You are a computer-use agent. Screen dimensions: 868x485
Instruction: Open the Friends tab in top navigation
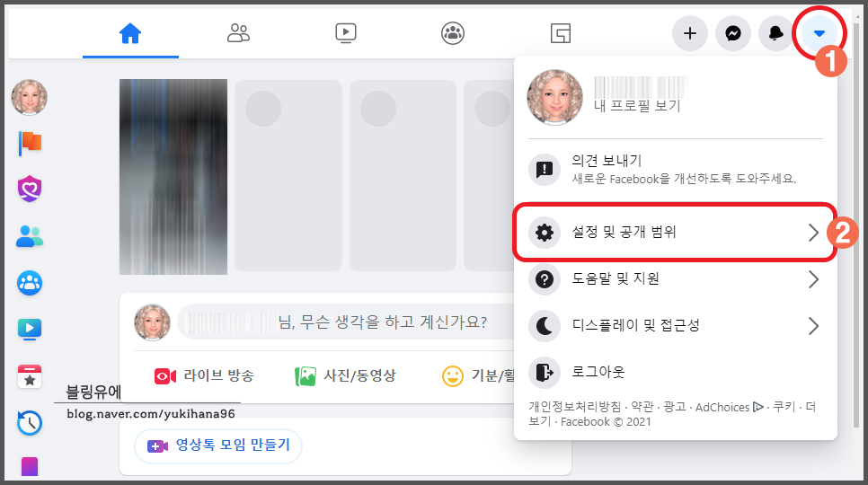(x=238, y=34)
